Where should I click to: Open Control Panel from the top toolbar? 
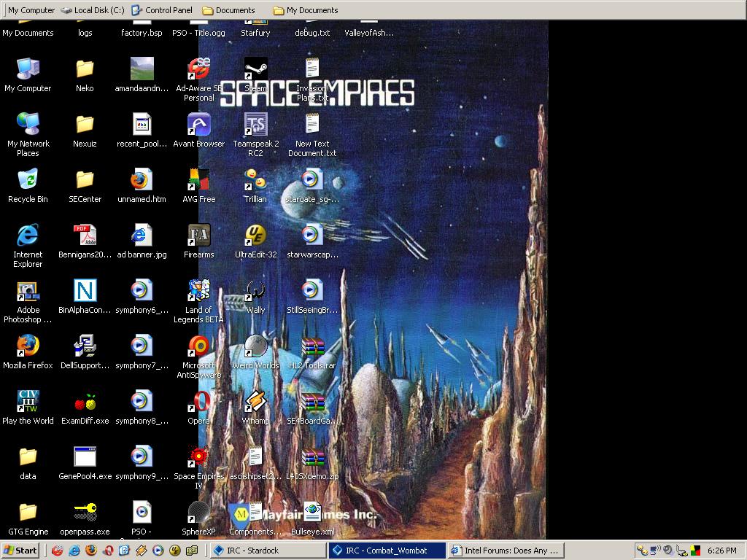click(x=162, y=10)
